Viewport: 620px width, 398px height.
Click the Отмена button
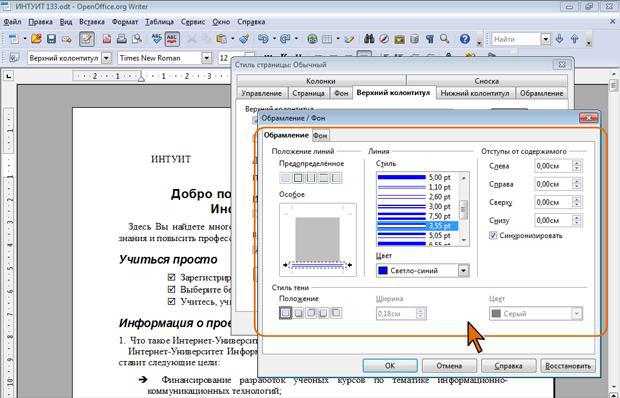click(x=449, y=366)
